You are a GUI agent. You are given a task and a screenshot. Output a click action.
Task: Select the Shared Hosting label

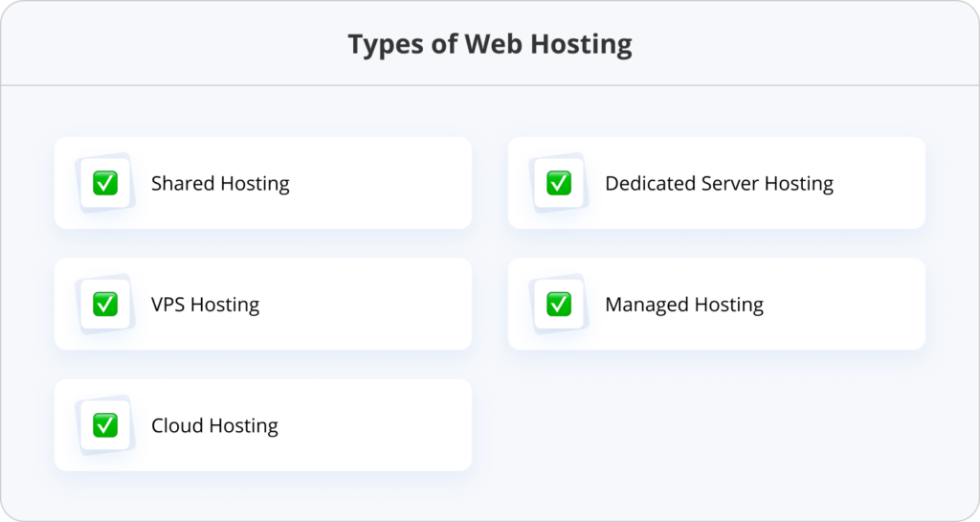click(x=220, y=184)
